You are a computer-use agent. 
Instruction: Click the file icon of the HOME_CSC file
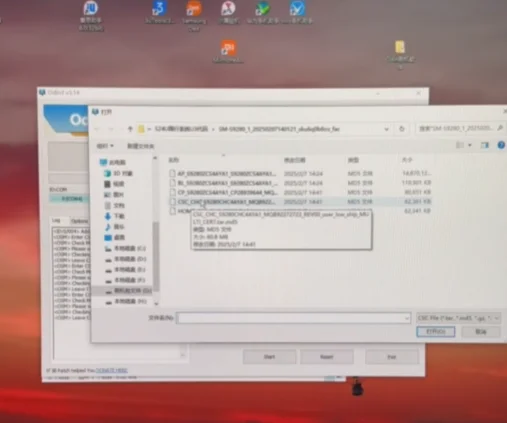point(172,211)
